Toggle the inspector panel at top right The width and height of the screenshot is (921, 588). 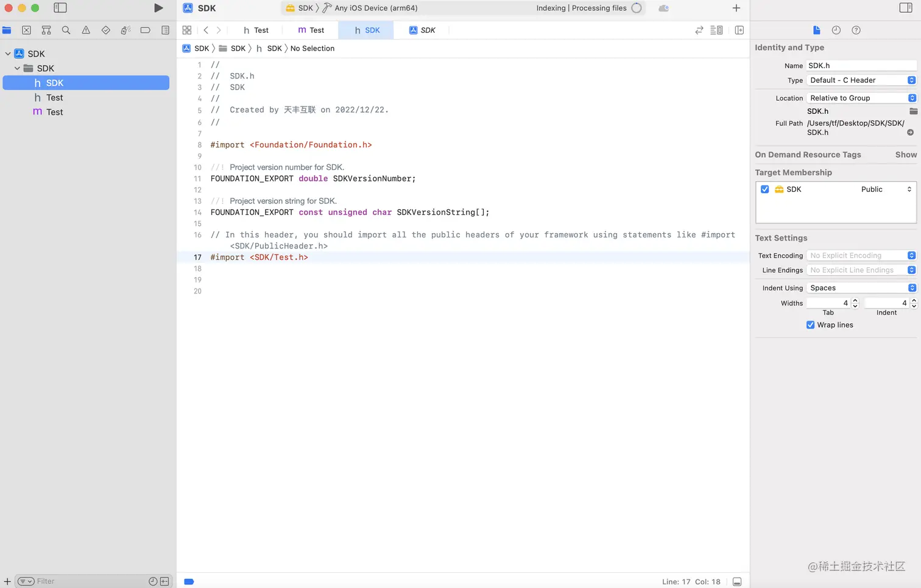(x=905, y=8)
